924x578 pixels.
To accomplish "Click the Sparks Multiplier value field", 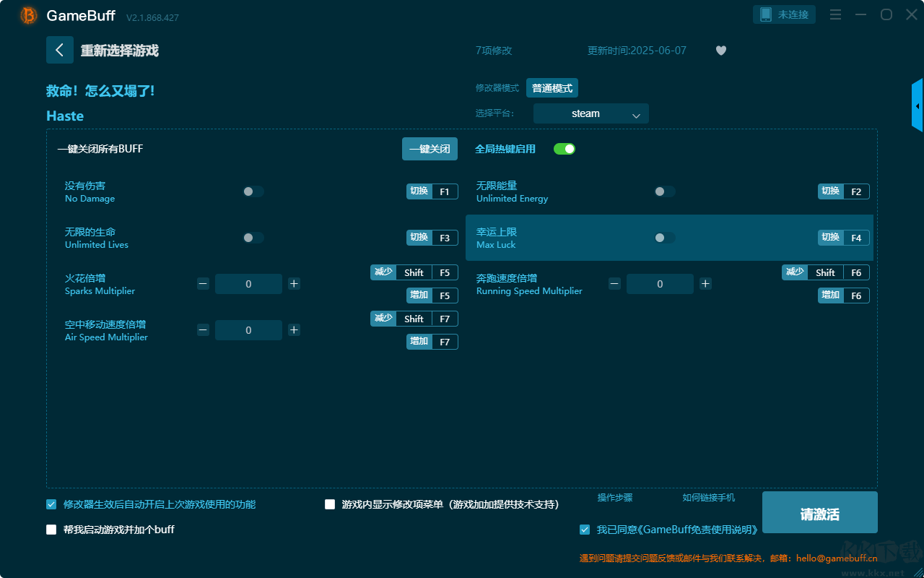I will coord(248,284).
